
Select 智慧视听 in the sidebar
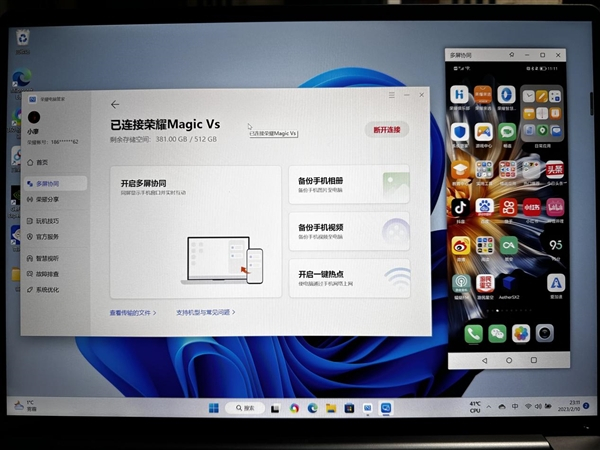point(43,258)
